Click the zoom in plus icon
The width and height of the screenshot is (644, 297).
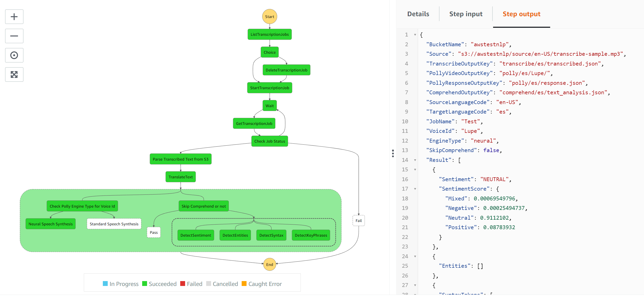click(14, 17)
